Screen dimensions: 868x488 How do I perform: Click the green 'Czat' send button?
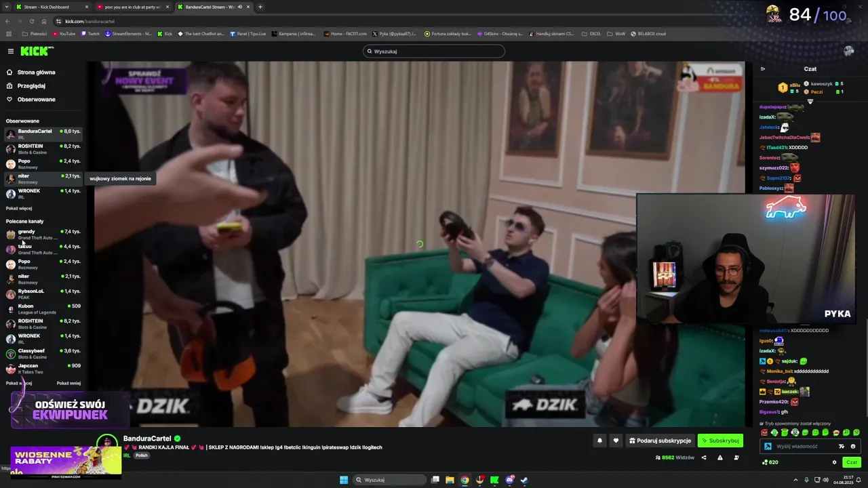[x=852, y=462]
